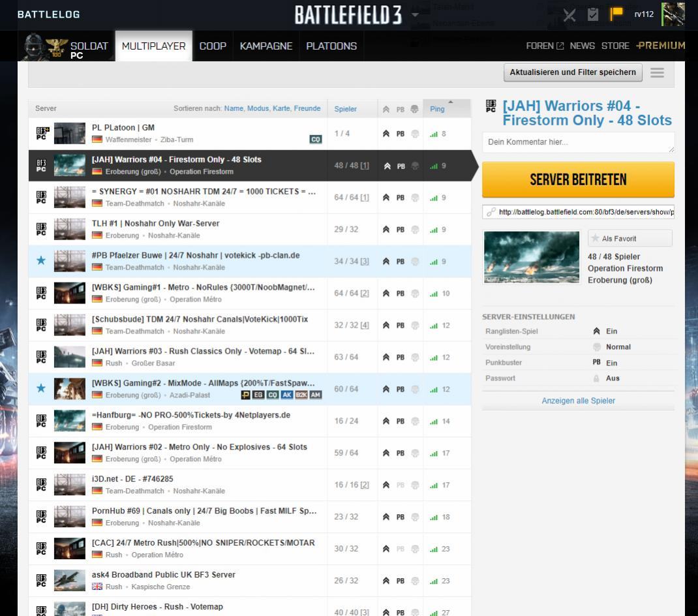The image size is (698, 616).
Task: Click the P premium badge on [WBKS] Gaming#2
Action: pyautogui.click(x=245, y=395)
